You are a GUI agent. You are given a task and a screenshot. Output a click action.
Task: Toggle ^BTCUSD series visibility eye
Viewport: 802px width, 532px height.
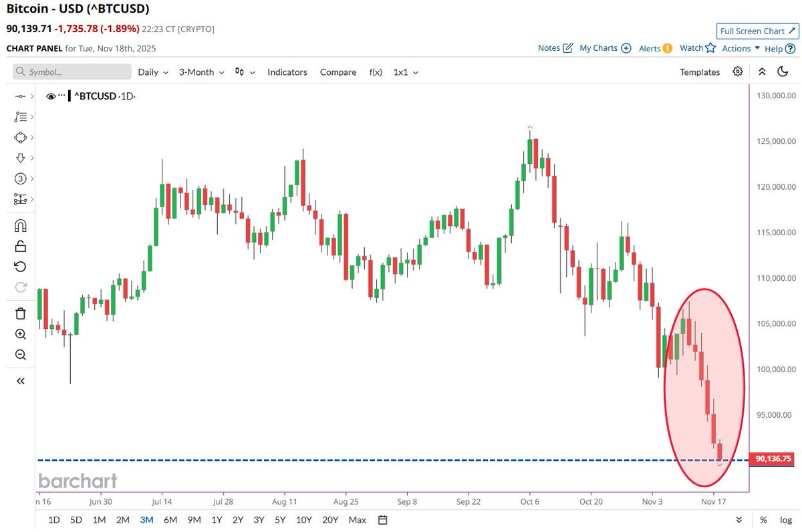coord(51,96)
